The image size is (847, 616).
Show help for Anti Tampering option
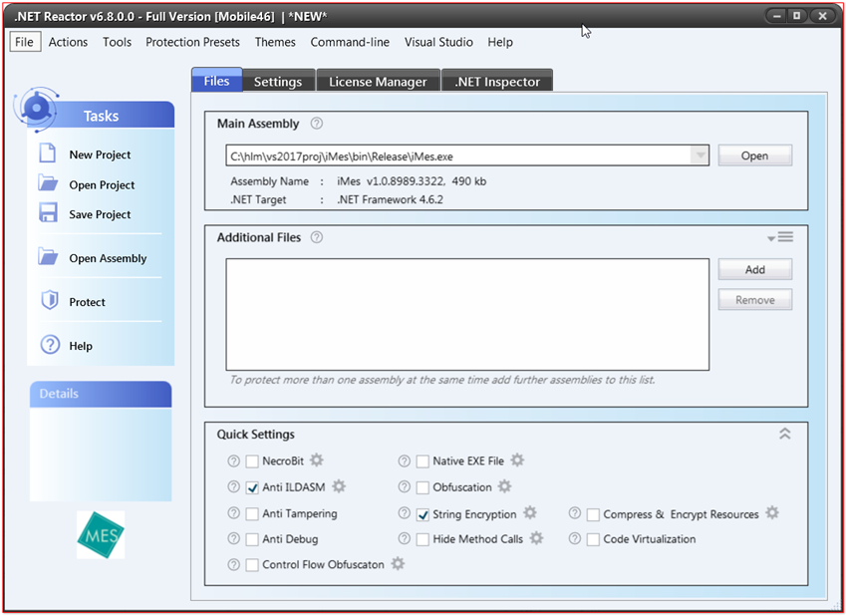pyautogui.click(x=233, y=512)
